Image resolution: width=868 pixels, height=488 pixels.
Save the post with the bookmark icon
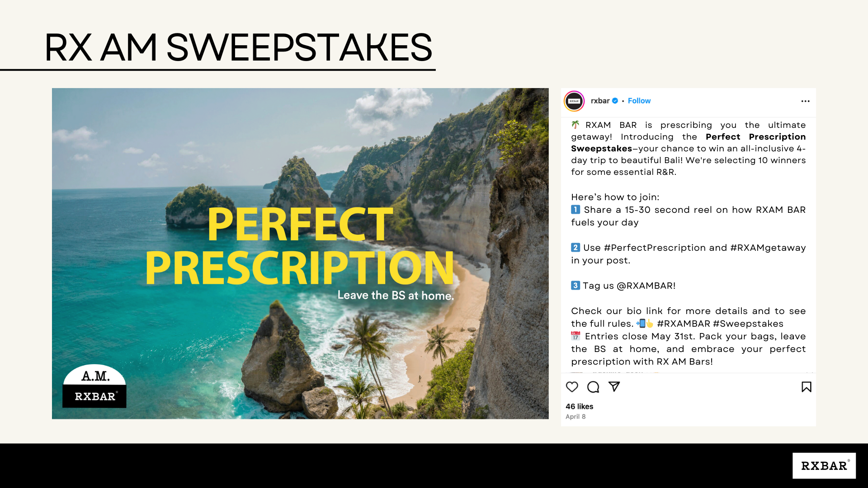tap(806, 387)
